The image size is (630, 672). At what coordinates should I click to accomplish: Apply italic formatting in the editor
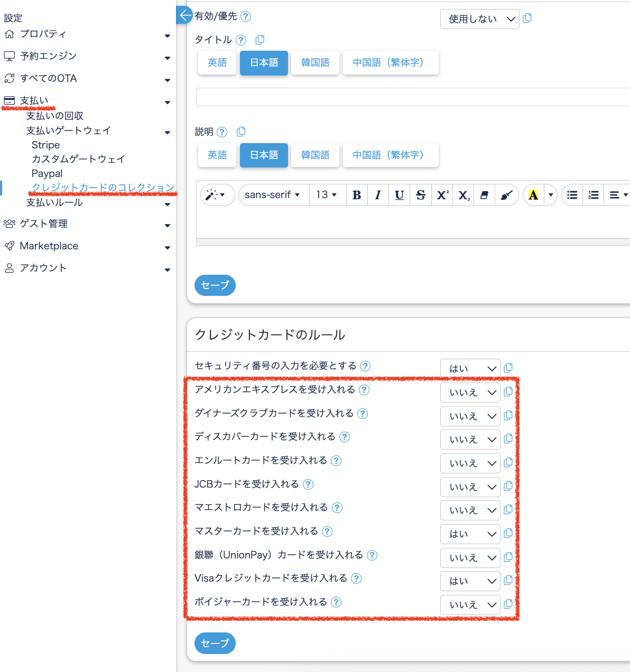point(378,195)
